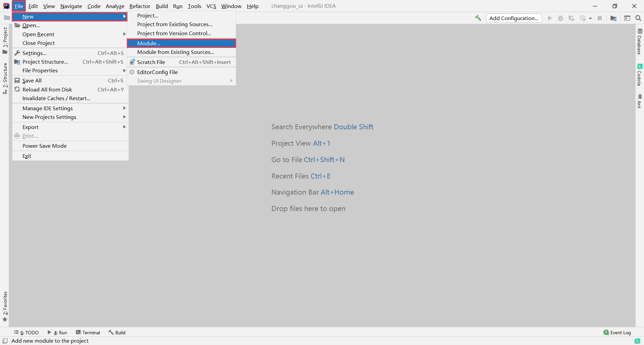644x345 pixels.
Task: Expand the Open Recent submenu
Action: click(x=70, y=34)
